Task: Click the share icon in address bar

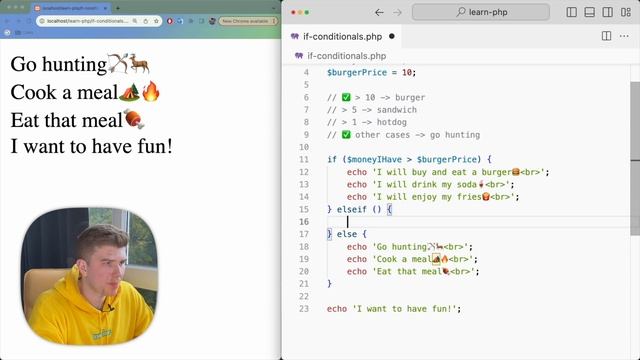Action: point(145,21)
